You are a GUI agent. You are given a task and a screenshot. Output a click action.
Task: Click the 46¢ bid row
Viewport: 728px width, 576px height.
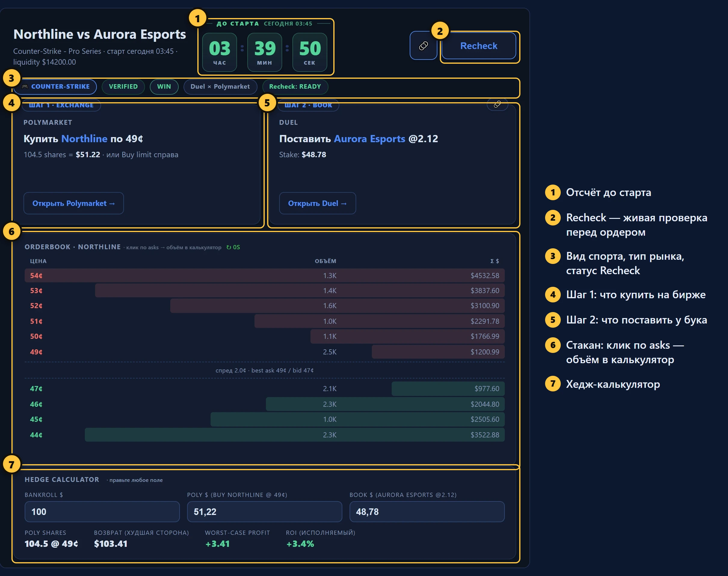click(x=265, y=404)
